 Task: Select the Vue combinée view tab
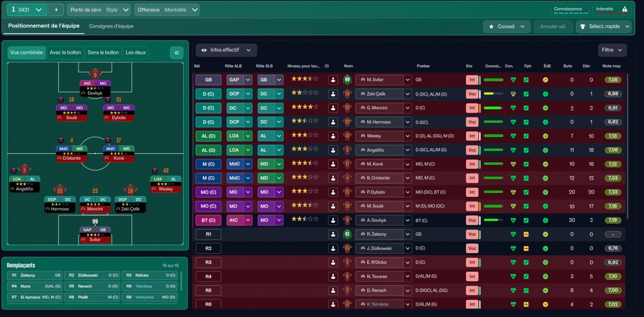pos(27,53)
